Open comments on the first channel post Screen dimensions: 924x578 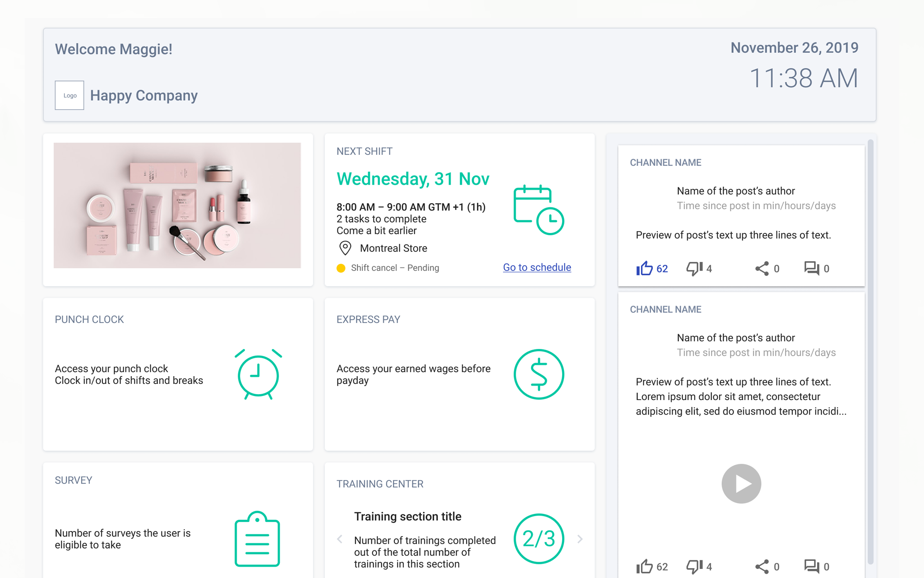click(x=812, y=269)
